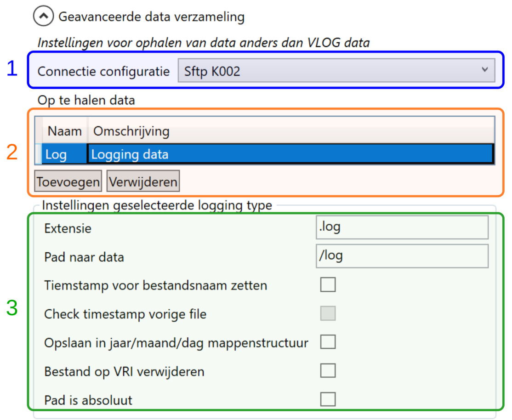This screenshot has height=420, width=512.
Task: Open the Connectie configuratie dropdown
Action: (336, 71)
